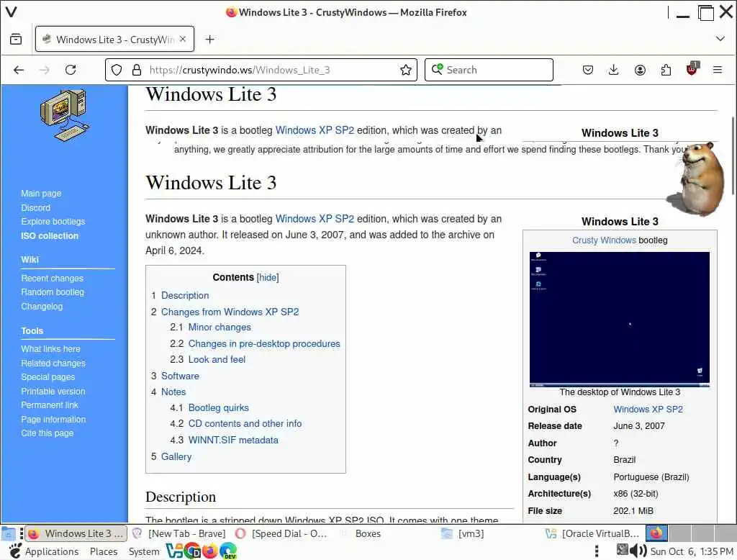Bookmark this page with the star icon

[406, 70]
